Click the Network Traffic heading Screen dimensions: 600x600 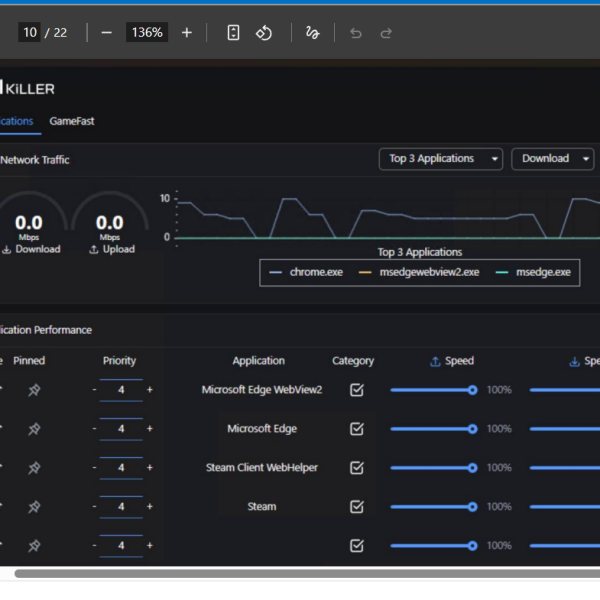(35, 160)
